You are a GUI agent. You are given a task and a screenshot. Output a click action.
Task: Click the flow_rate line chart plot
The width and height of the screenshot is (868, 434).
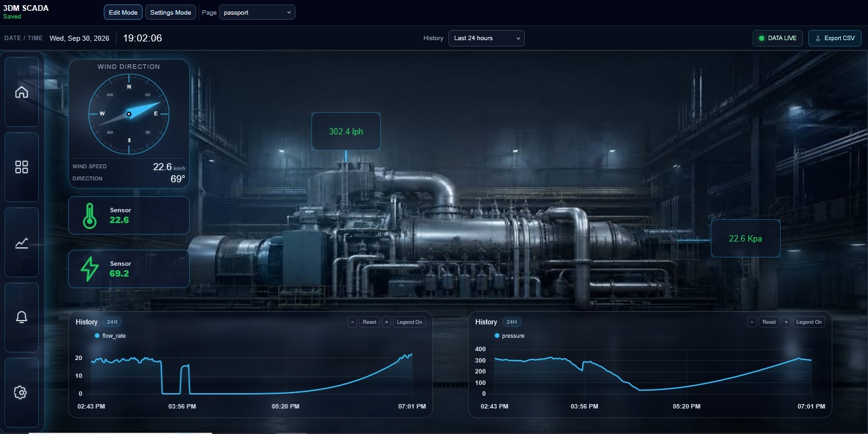(x=252, y=373)
